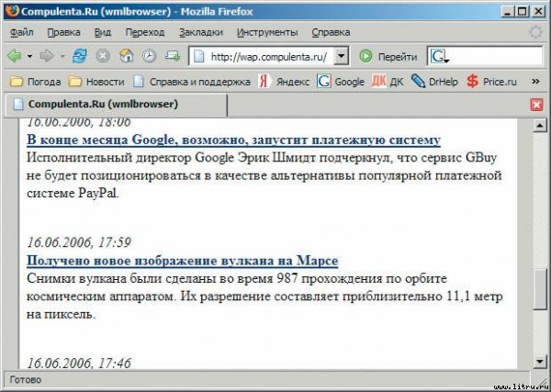Open the Price.ru bookmark

coord(491,81)
